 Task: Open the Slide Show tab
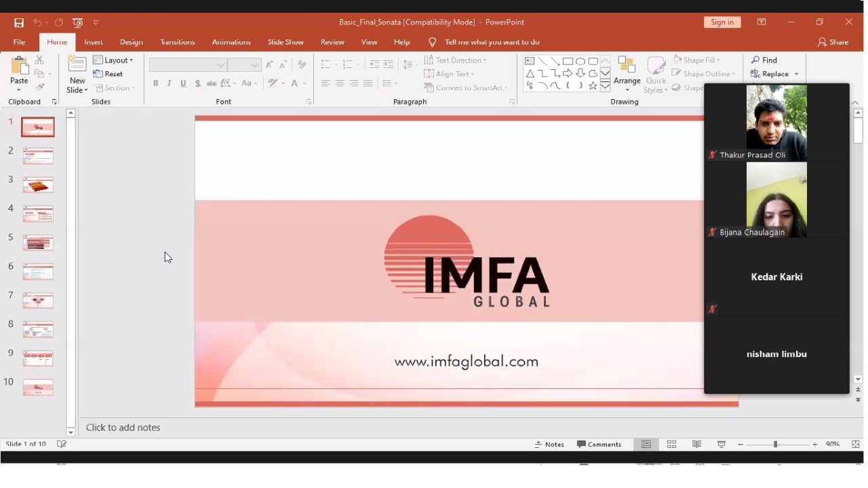tap(285, 42)
